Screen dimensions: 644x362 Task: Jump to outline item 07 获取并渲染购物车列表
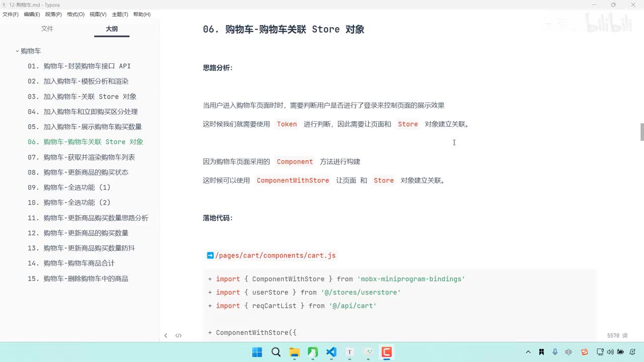tap(81, 157)
